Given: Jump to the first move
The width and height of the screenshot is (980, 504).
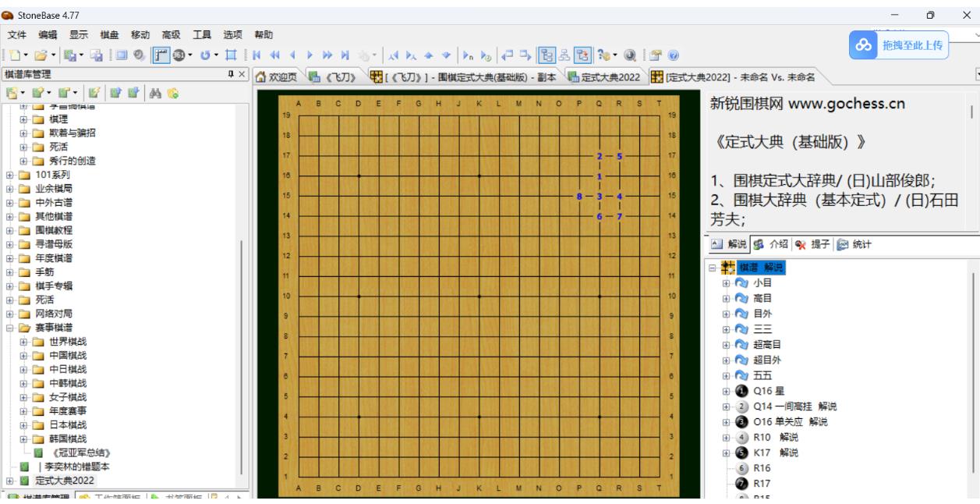Looking at the screenshot, I should 255,55.
